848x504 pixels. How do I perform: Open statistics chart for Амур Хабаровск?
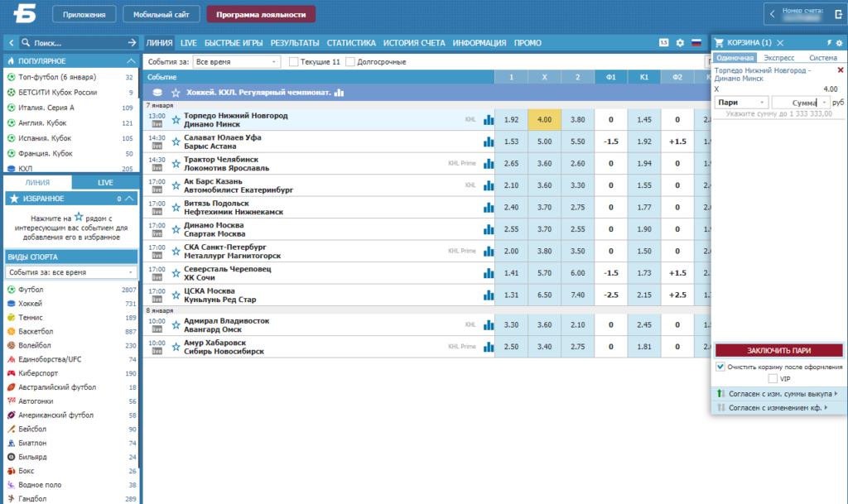489,346
